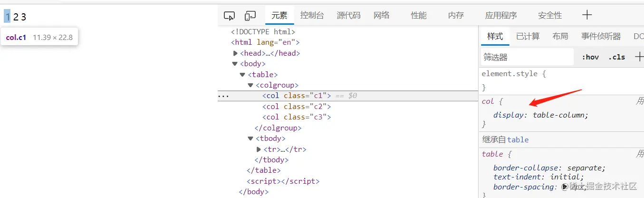644x198 pixels.
Task: Open the 内存 tab
Action: [x=456, y=15]
